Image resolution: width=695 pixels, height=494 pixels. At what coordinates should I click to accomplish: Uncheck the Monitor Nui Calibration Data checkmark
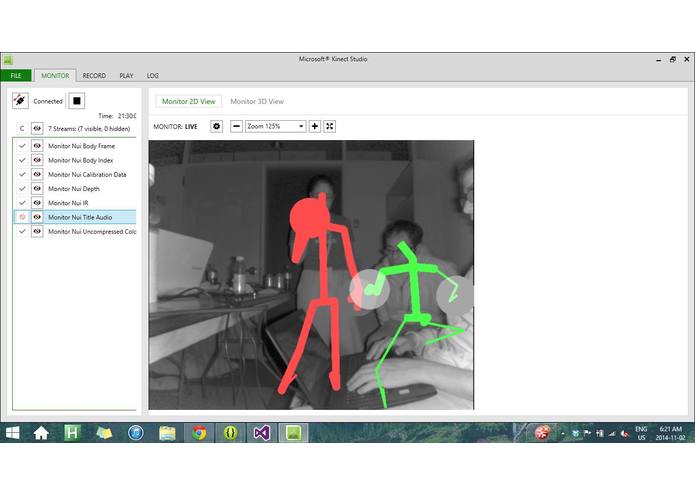coord(22,174)
